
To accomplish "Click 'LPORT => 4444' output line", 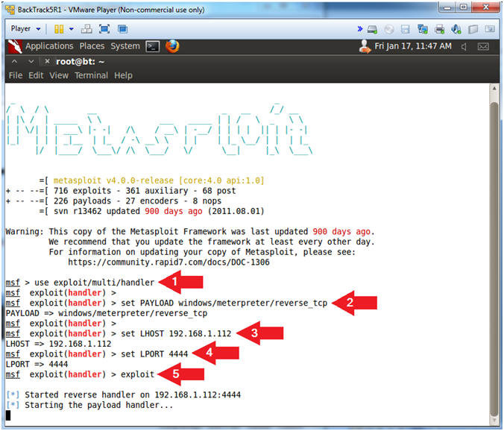I will click(x=37, y=364).
